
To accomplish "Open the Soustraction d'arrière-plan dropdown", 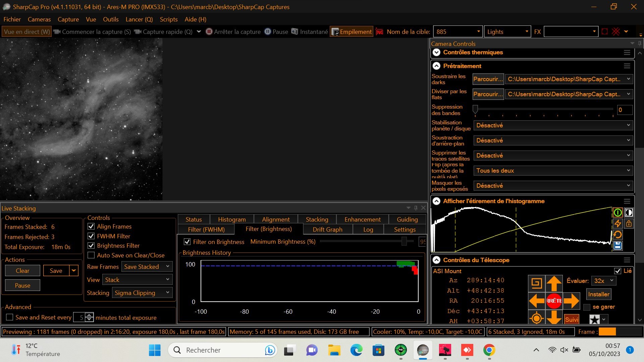I will [553, 140].
